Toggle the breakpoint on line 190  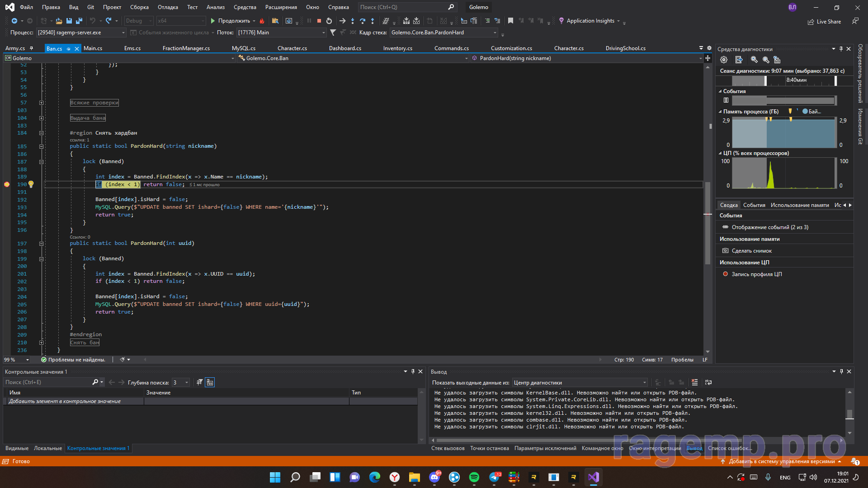pos(7,184)
